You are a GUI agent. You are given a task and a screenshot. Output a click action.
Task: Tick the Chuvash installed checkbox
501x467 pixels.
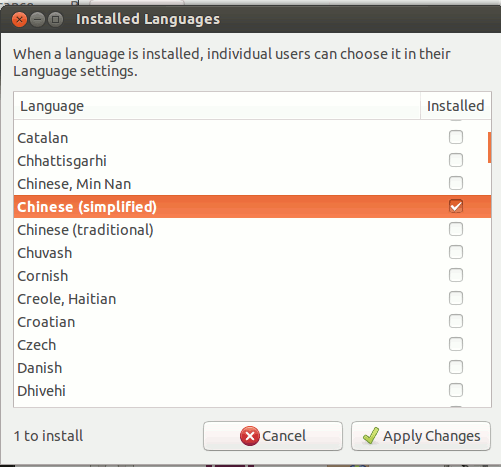pyautogui.click(x=456, y=252)
